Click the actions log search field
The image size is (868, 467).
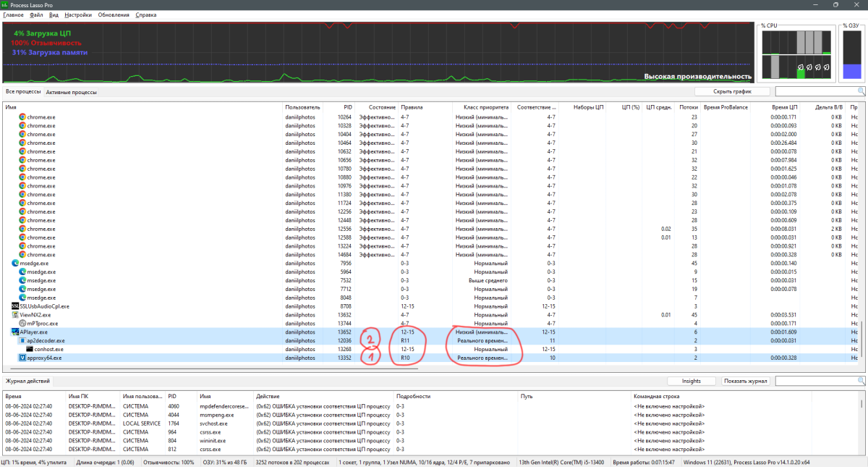click(817, 381)
